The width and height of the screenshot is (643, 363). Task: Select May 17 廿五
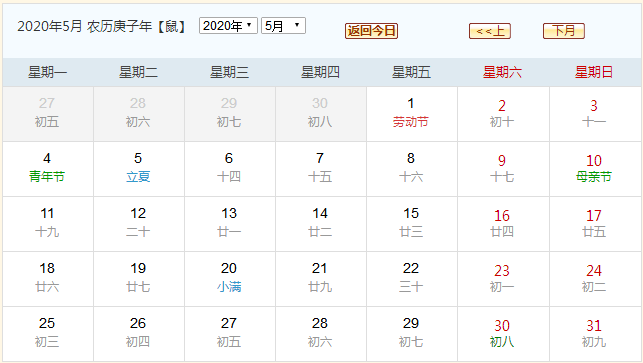(x=595, y=224)
